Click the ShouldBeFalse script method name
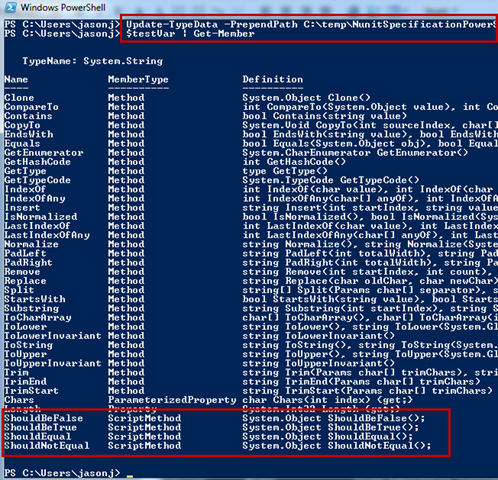This screenshot has height=480, width=498. click(x=44, y=418)
